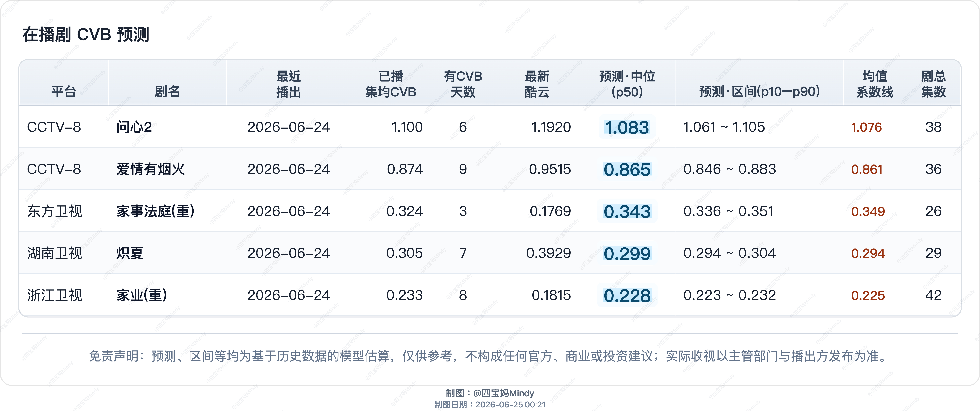
Task: Click the 最新酷云 column header
Action: coord(537,84)
